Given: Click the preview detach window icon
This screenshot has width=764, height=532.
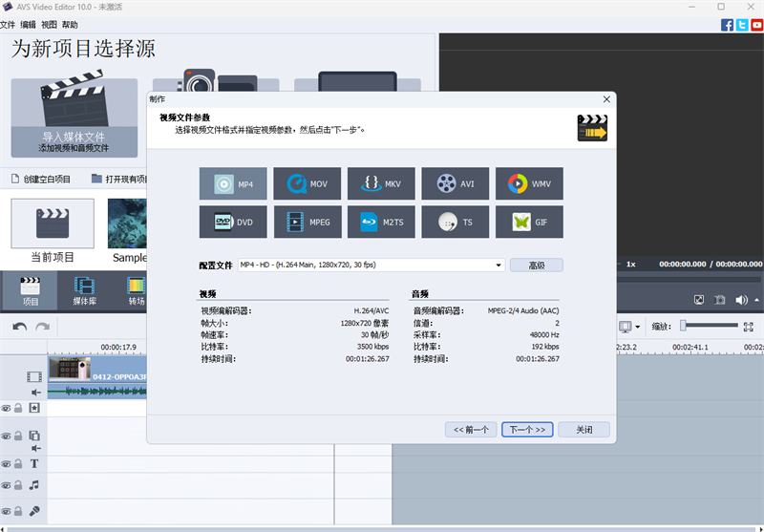Looking at the screenshot, I should pos(699,300).
